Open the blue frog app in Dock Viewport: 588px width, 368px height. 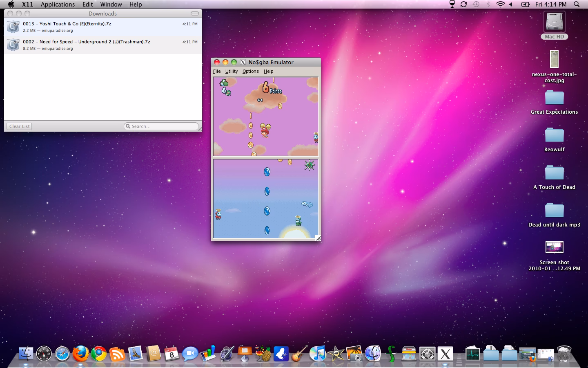(281, 354)
